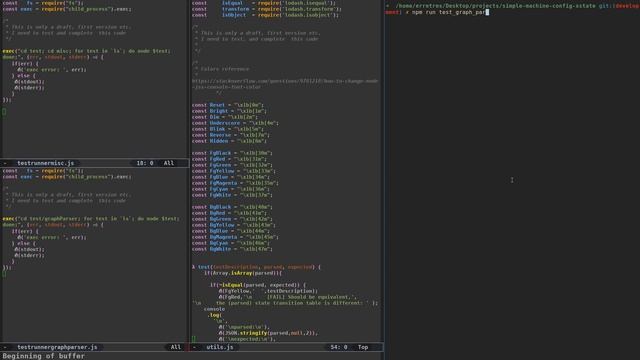640x360 pixels.
Task: Click the 'const FgWhite' line
Action: point(232,195)
